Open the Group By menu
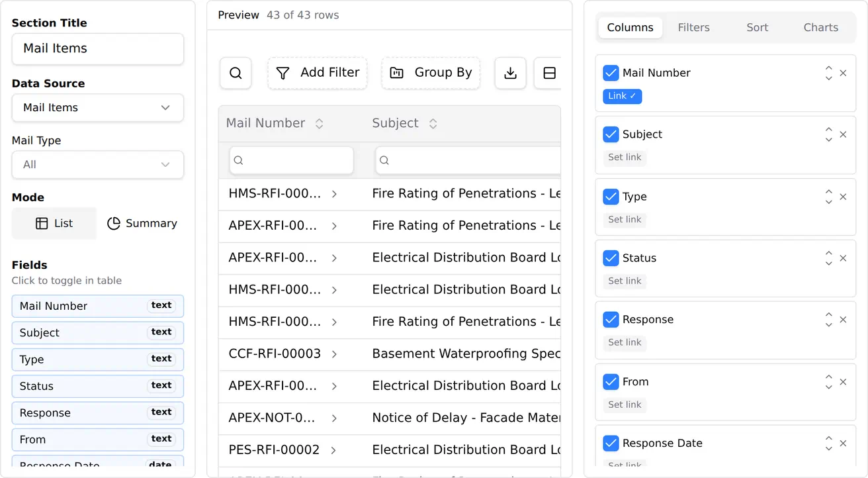Image resolution: width=868 pixels, height=478 pixels. 431,73
